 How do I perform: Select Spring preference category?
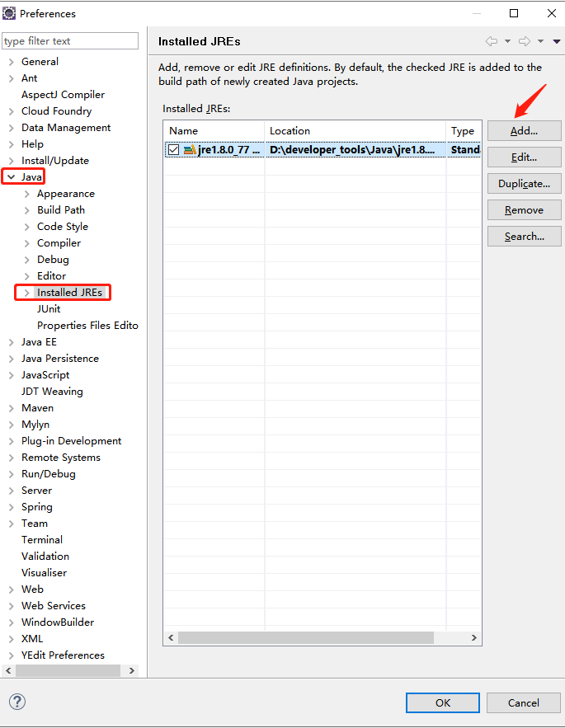[x=37, y=507]
